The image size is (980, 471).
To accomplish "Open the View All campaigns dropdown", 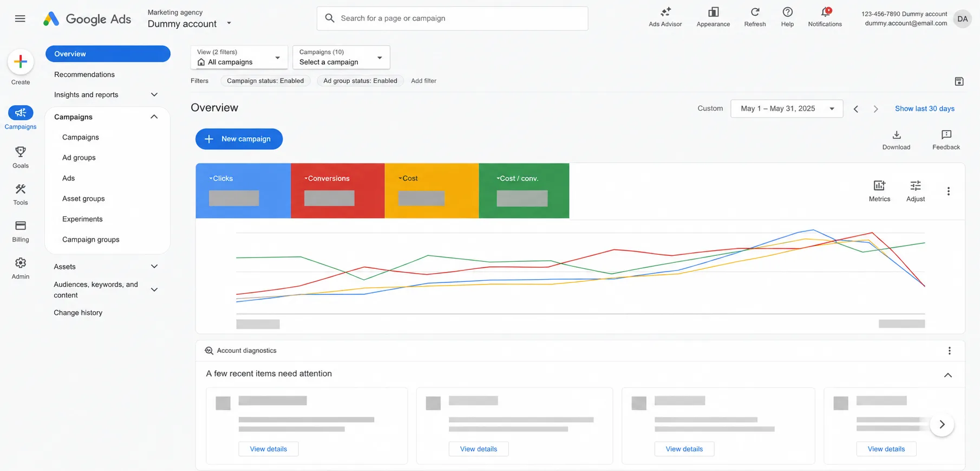I will 239,57.
